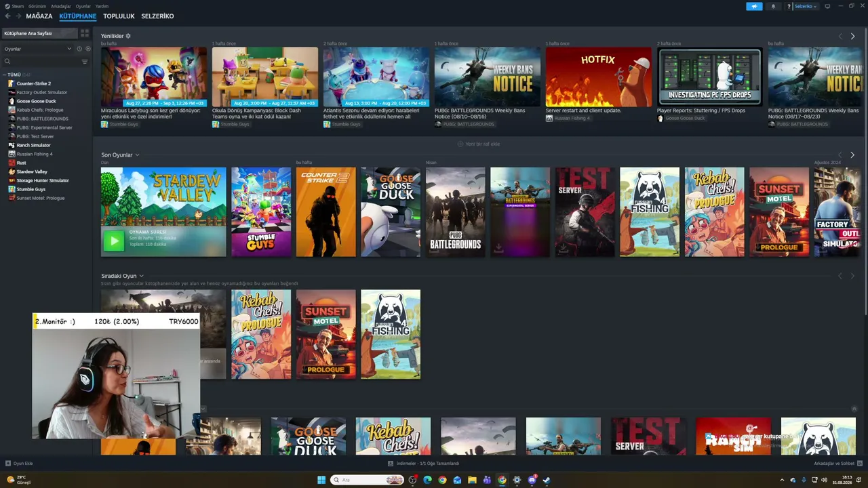Select Stardew Valley in the game list
868x488 pixels.
pyautogui.click(x=32, y=171)
